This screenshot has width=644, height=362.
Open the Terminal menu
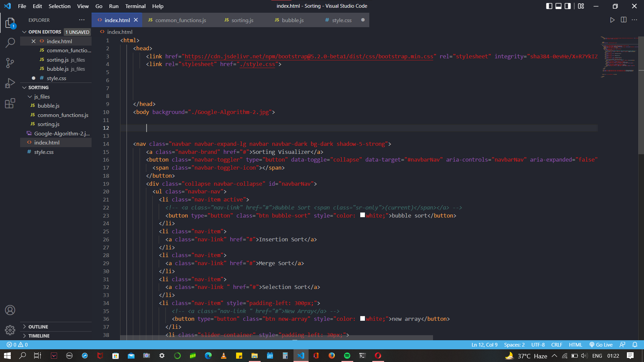(135, 6)
